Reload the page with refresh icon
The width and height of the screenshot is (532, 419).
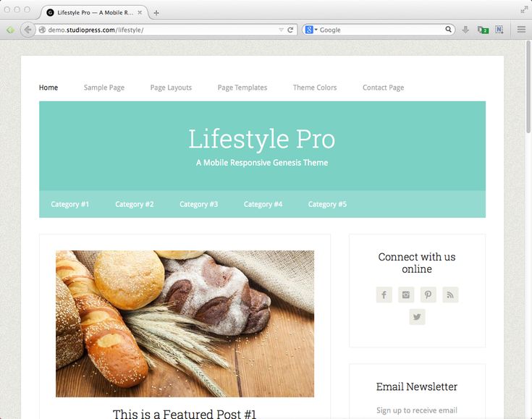290,30
